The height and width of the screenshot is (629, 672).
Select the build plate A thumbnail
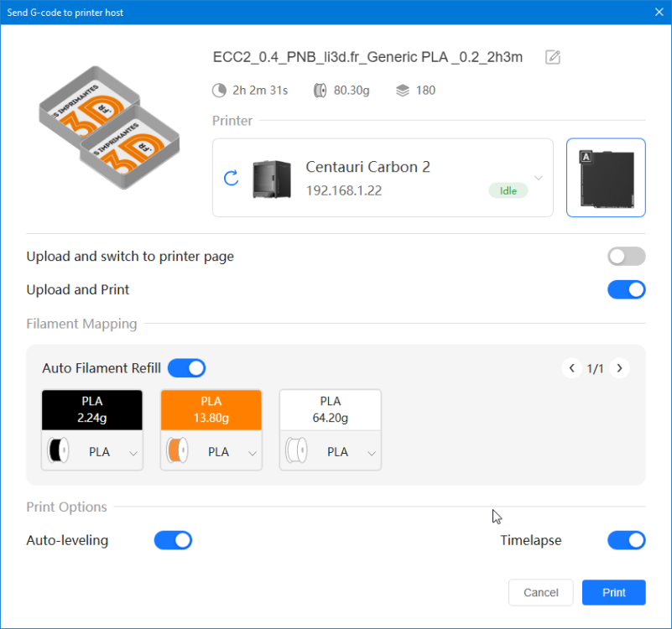point(606,177)
